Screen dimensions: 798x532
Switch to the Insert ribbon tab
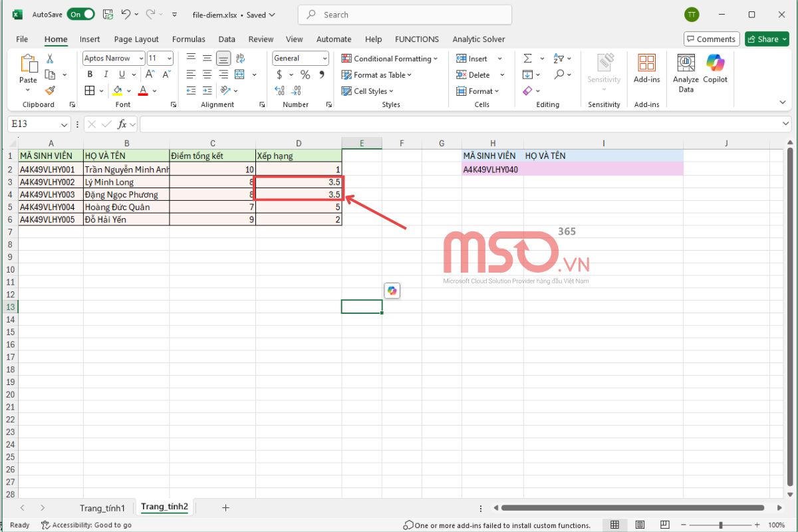click(90, 39)
